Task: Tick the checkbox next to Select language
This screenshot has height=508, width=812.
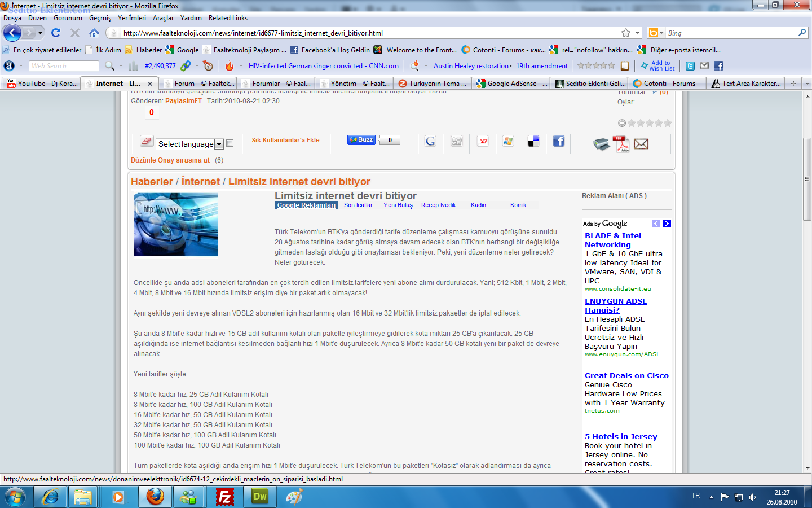Action: coord(230,143)
